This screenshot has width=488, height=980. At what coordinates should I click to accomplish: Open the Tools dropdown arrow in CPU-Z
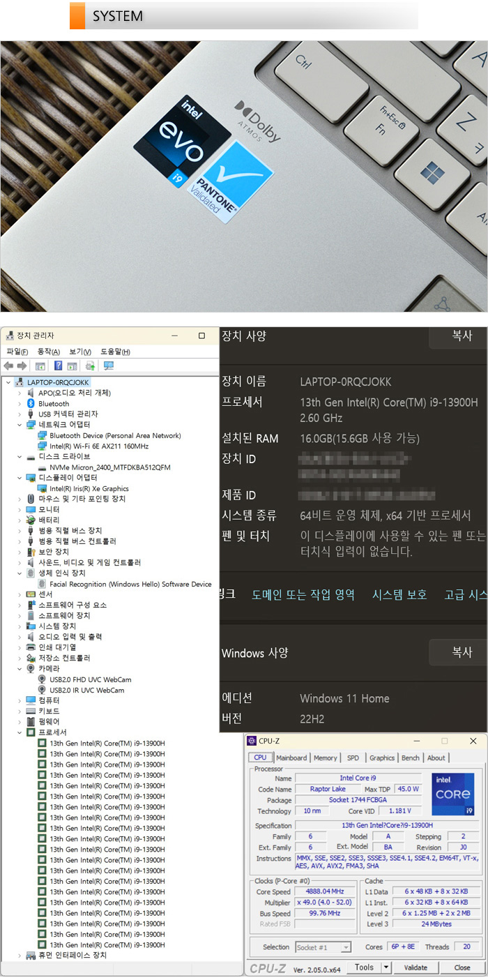click(386, 967)
